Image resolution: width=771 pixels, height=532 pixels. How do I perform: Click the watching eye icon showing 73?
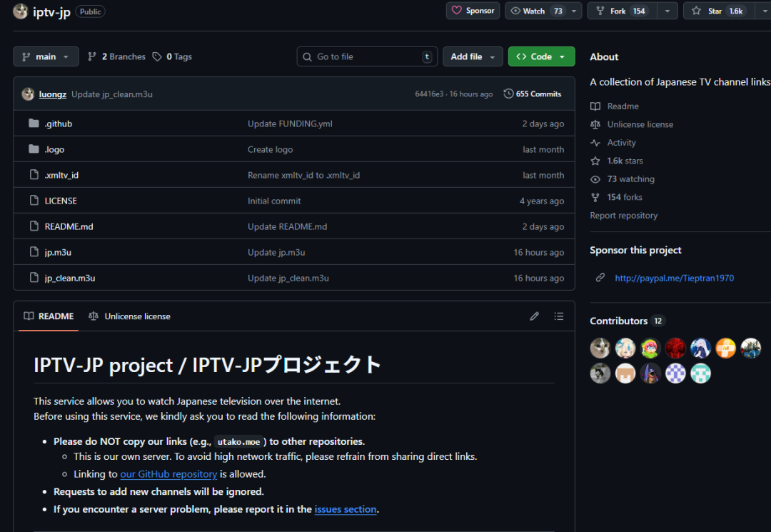coord(595,179)
